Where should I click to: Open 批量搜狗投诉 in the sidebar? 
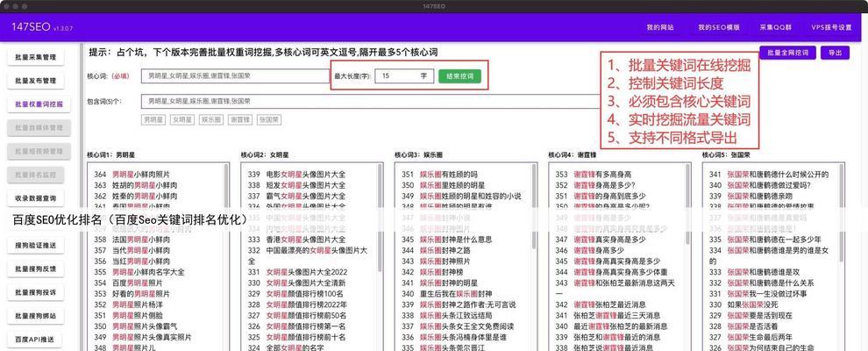(35, 292)
